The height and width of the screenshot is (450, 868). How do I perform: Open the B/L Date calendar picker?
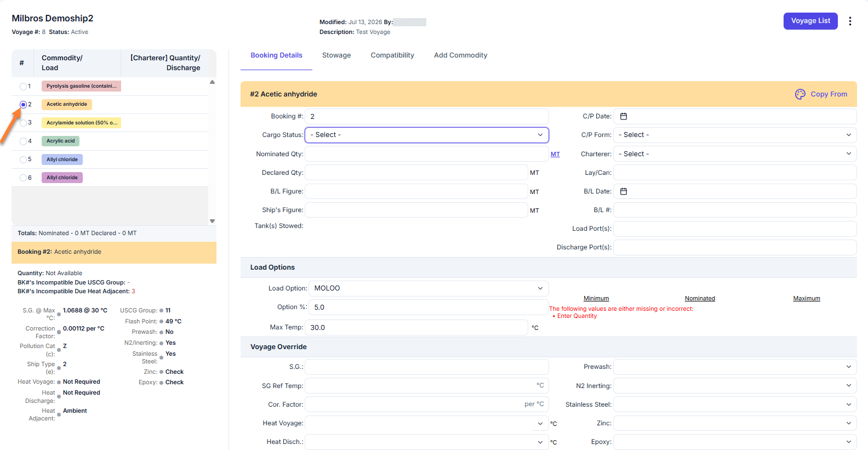point(624,191)
